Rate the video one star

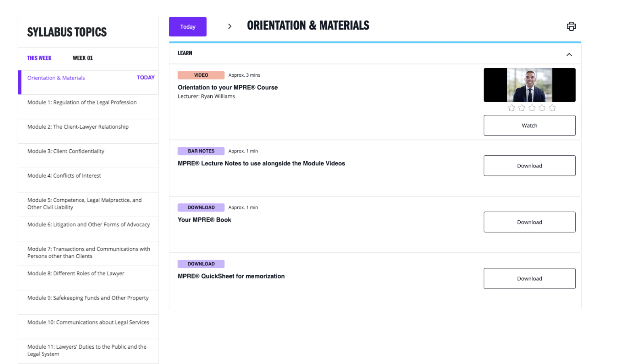pos(511,108)
